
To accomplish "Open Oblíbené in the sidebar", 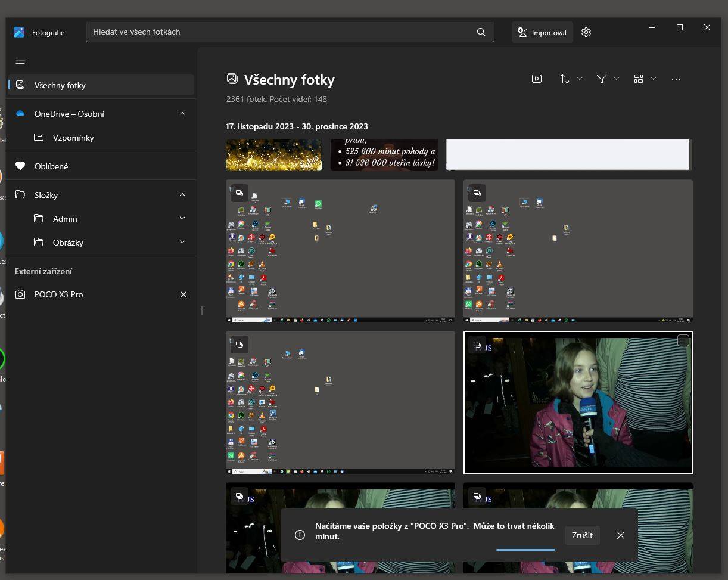I will [101, 166].
